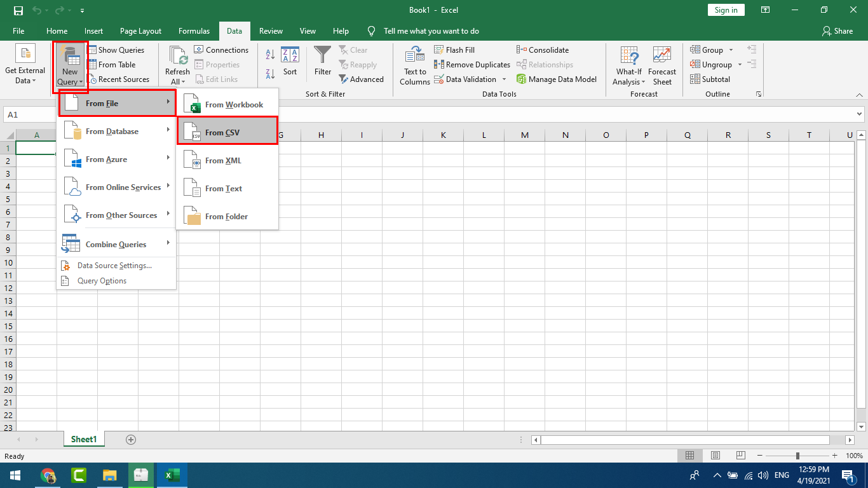This screenshot has width=868, height=488.
Task: Open Text to Columns wizard
Action: (415, 65)
